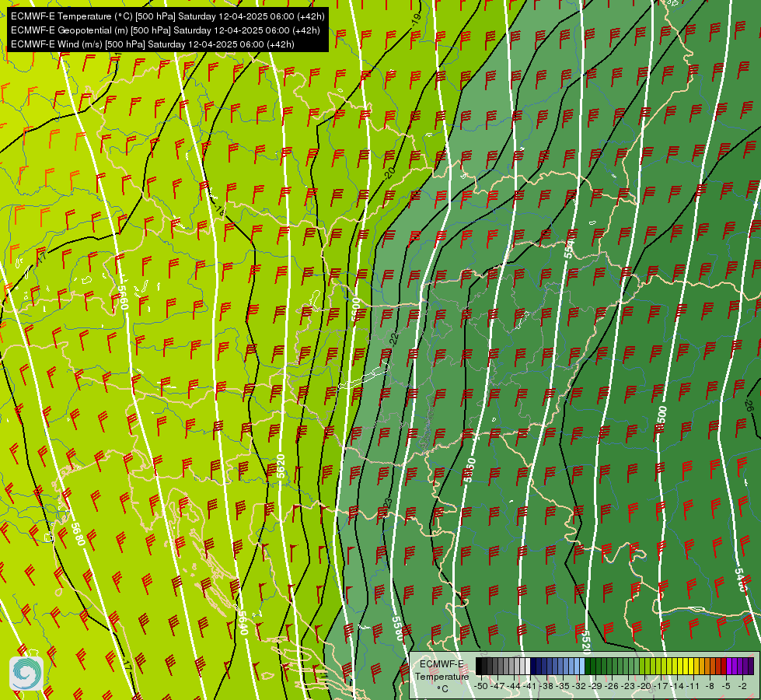The width and height of the screenshot is (761, 700).
Task: Click the -18 isotherm label on map
Action: [219, 210]
